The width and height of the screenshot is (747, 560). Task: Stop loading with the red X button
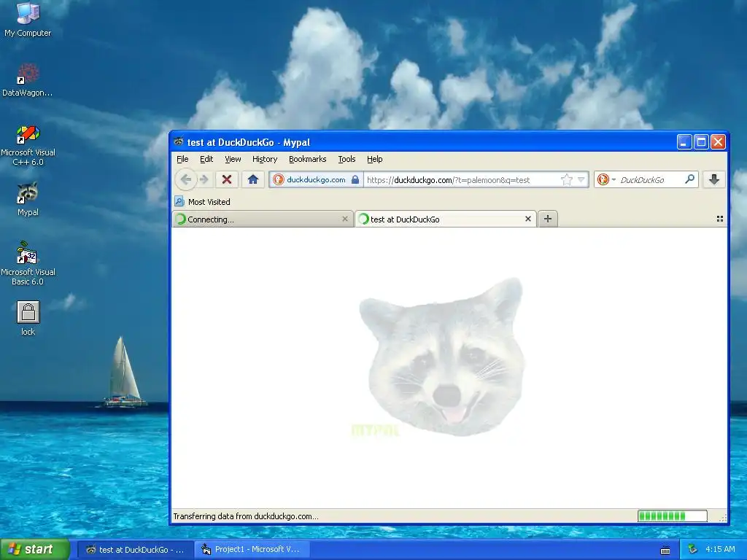click(x=227, y=179)
